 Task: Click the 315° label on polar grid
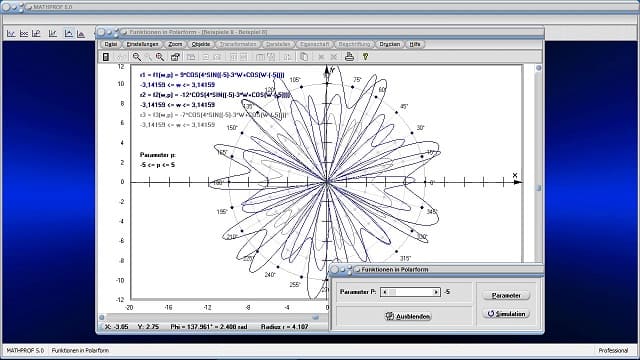[405, 258]
